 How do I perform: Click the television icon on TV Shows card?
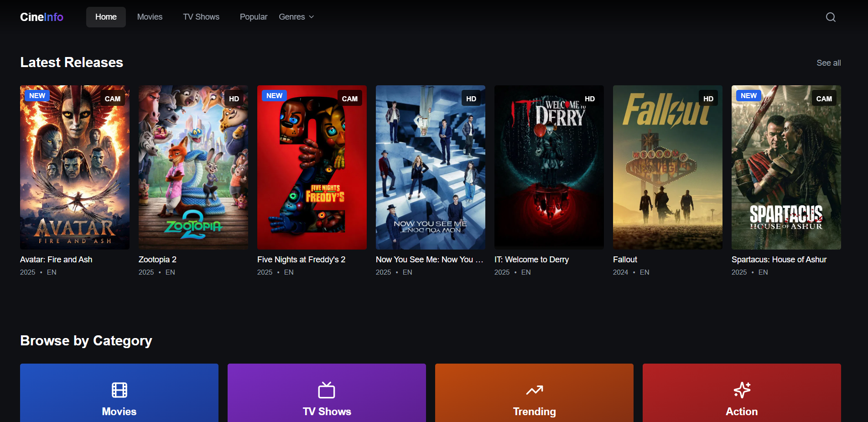[x=327, y=390]
